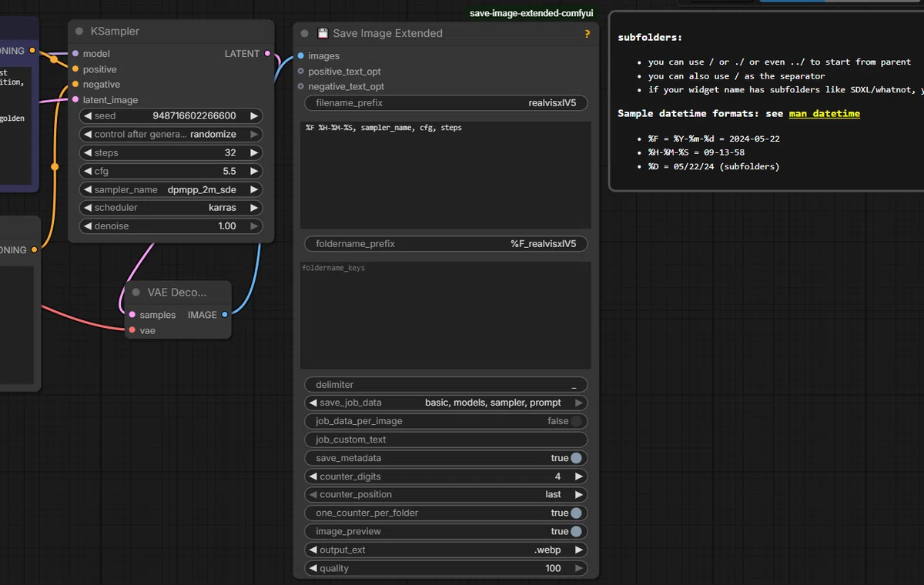Click the VAE Decode vae socket
Image resolution: width=924 pixels, height=585 pixels.
coord(132,330)
